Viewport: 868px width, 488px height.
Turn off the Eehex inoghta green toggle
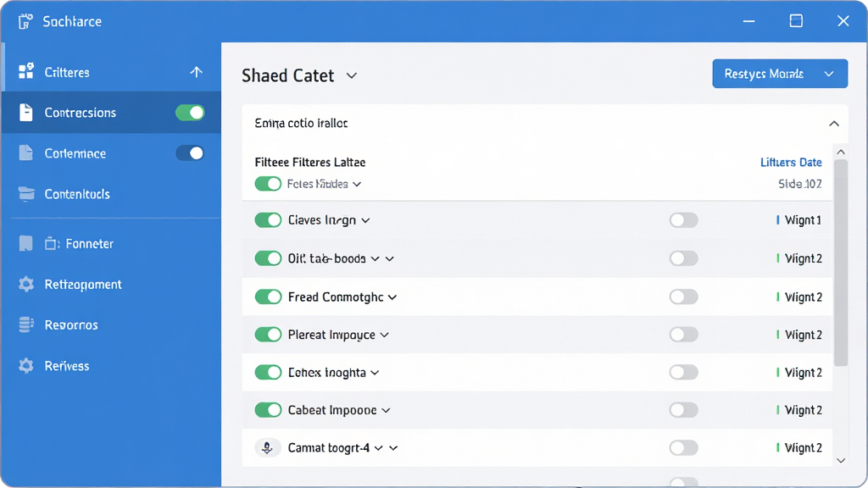click(x=268, y=373)
